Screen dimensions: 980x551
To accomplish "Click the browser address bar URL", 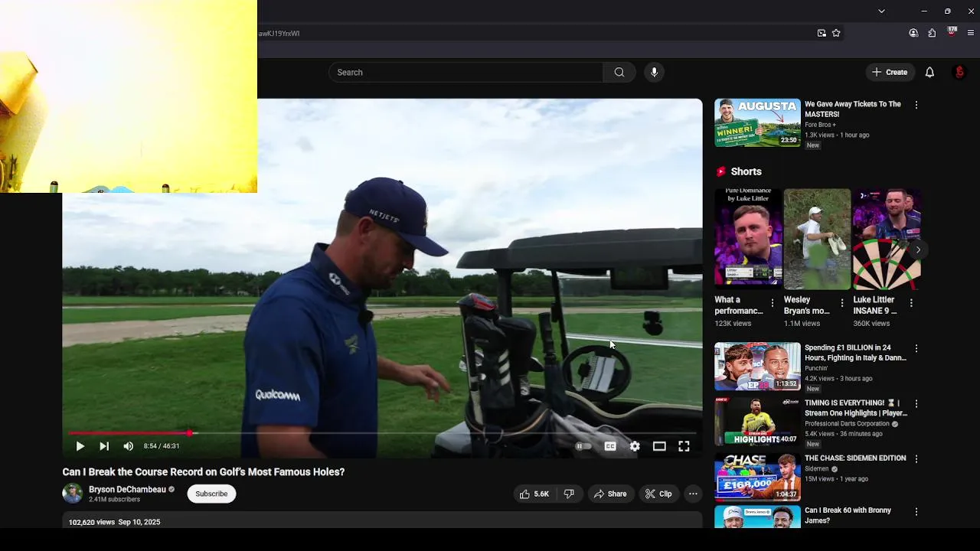I will tap(279, 34).
